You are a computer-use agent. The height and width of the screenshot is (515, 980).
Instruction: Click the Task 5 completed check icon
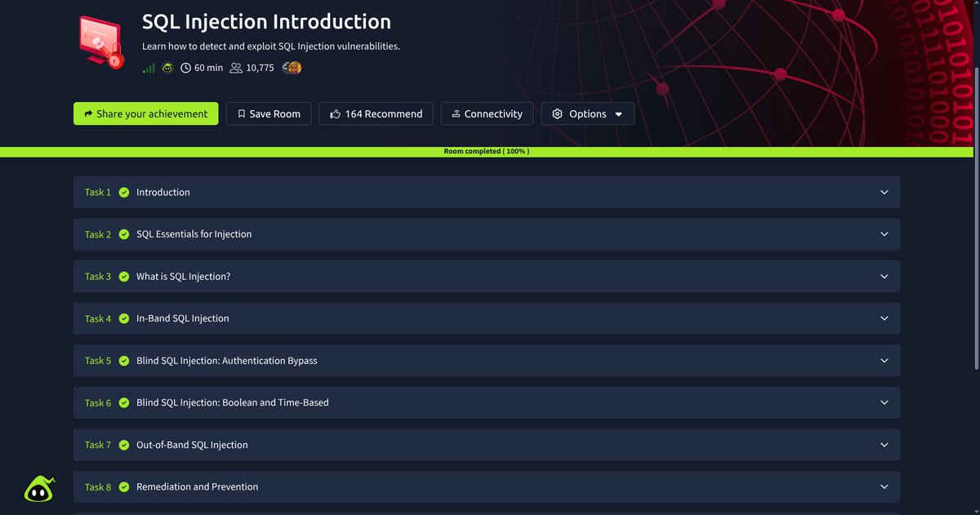tap(124, 361)
